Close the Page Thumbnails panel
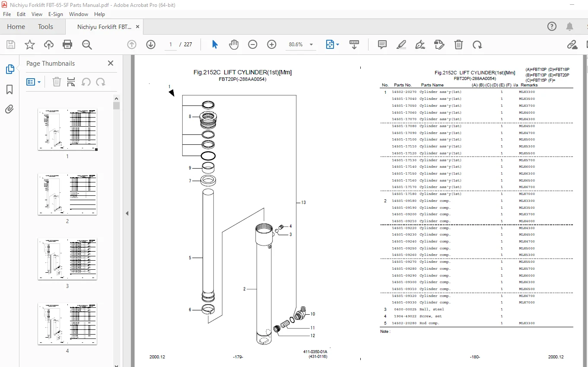Image resolution: width=588 pixels, height=367 pixels. tap(111, 63)
